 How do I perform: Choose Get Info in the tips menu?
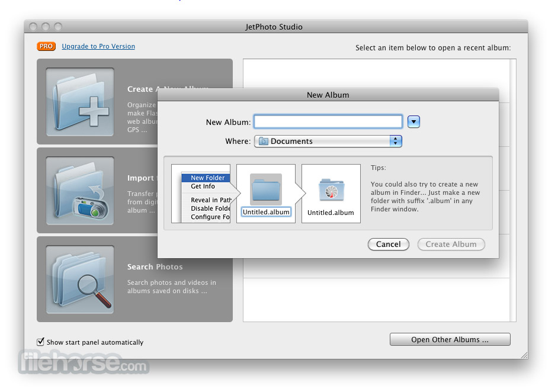point(203,186)
